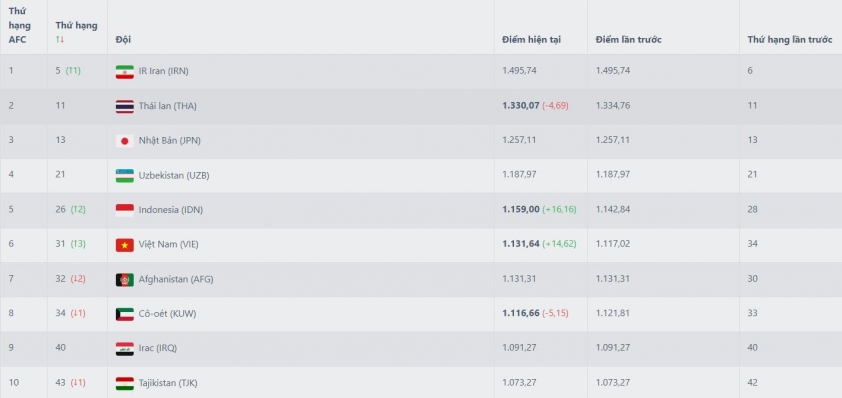This screenshot has width=842, height=398.
Task: Open the Việt Nam (VIE) team link
Action: [x=168, y=244]
